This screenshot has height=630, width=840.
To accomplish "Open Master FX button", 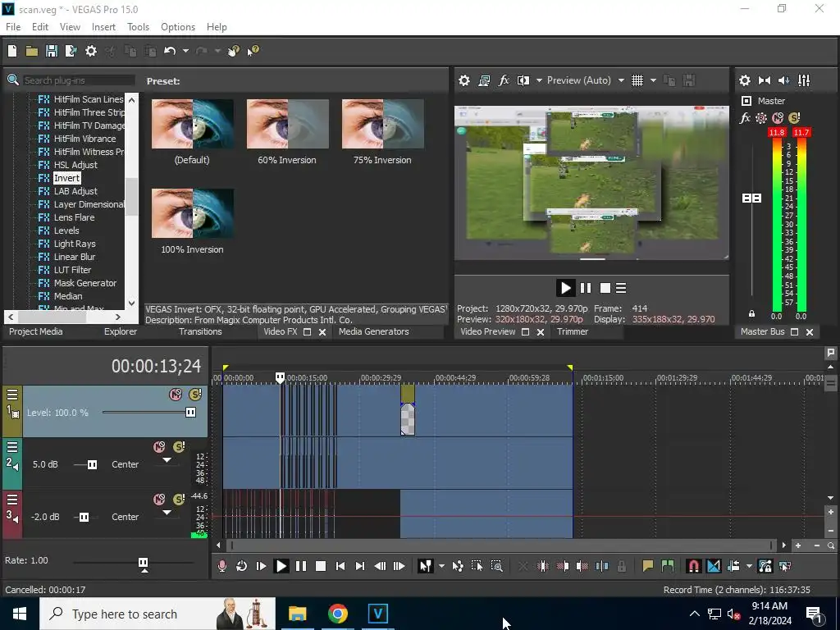I will [x=745, y=118].
